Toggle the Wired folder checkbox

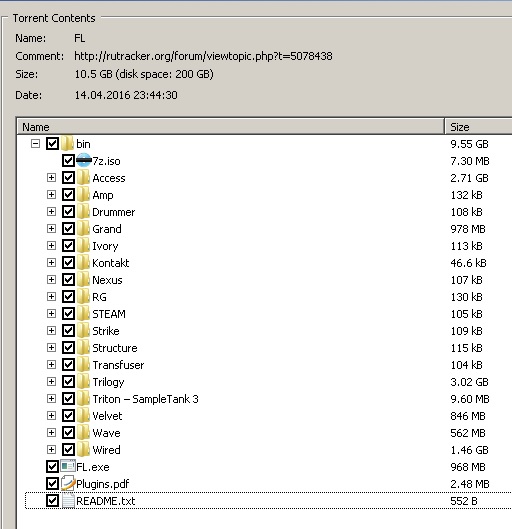coord(68,449)
